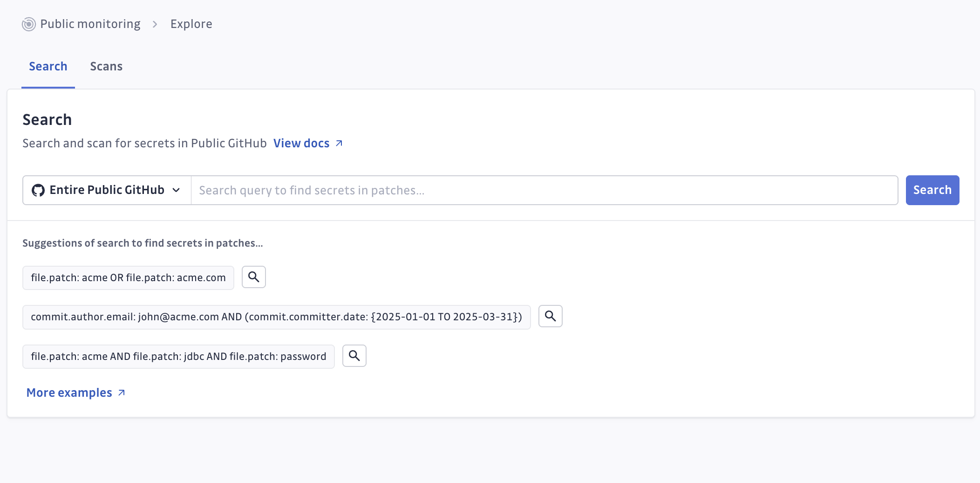Select the Search tab
Viewport: 980px width, 483px height.
[x=48, y=67]
